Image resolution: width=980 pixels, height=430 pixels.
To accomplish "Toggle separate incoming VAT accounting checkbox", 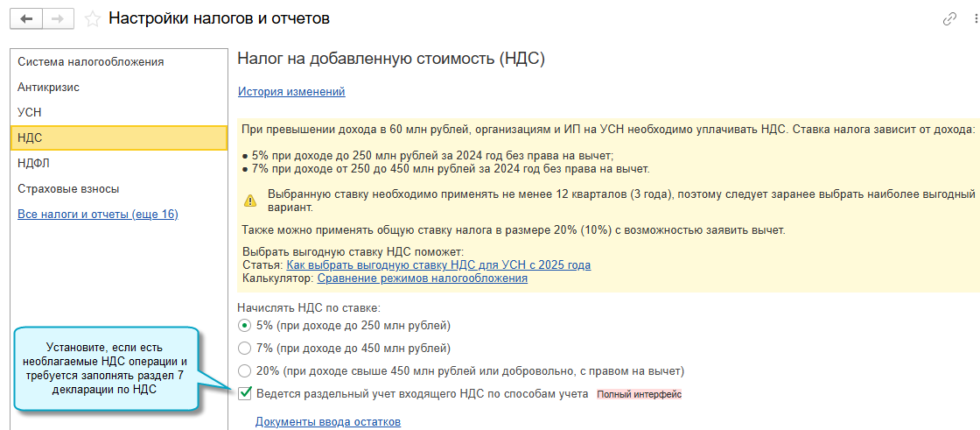I will tap(245, 393).
